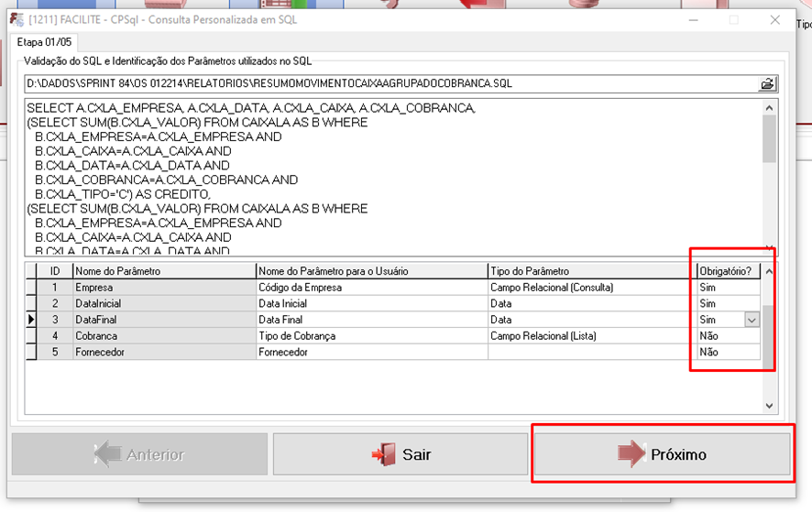Select the Obrigatório cell for Cobranca
The image size is (812, 512).
tap(728, 336)
